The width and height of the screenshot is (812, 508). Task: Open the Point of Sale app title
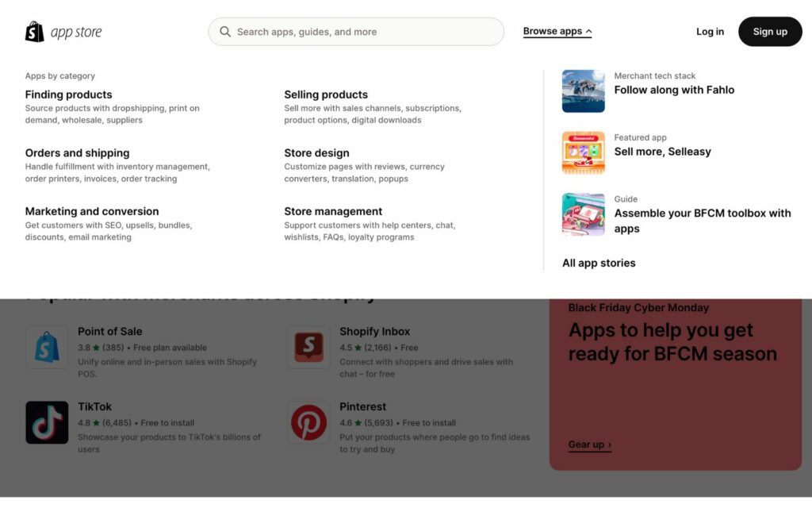109,331
